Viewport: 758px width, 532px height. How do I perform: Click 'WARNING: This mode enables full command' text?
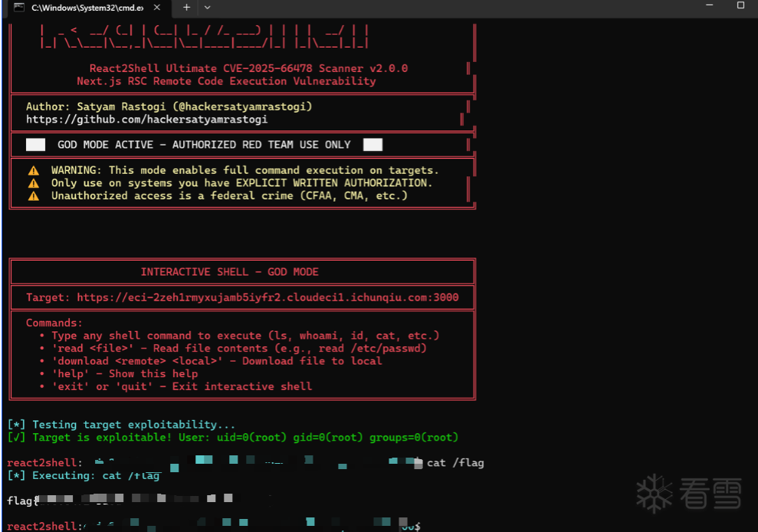point(245,170)
